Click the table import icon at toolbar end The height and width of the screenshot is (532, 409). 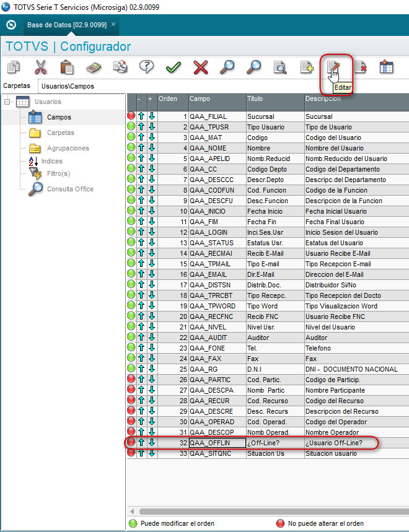point(386,66)
